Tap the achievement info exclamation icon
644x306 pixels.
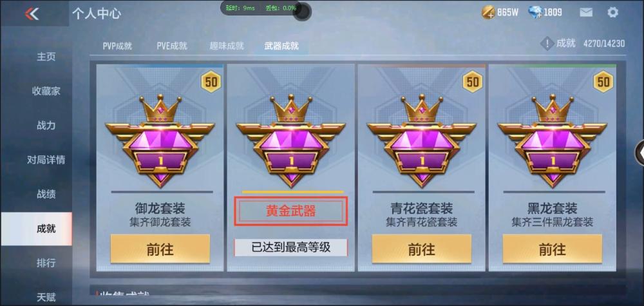click(x=547, y=44)
